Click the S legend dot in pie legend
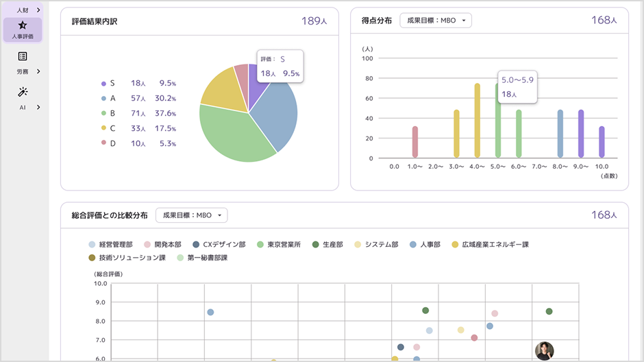The image size is (644, 362). 103,84
